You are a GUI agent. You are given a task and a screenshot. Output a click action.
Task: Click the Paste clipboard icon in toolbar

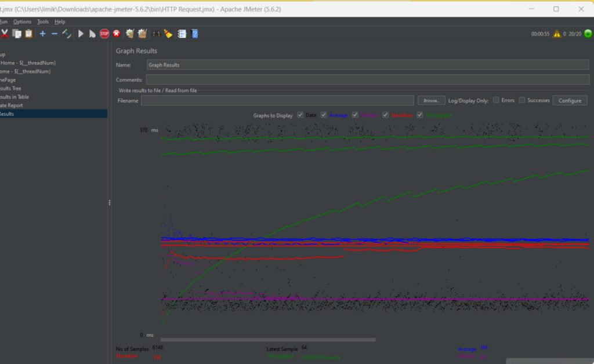28,34
